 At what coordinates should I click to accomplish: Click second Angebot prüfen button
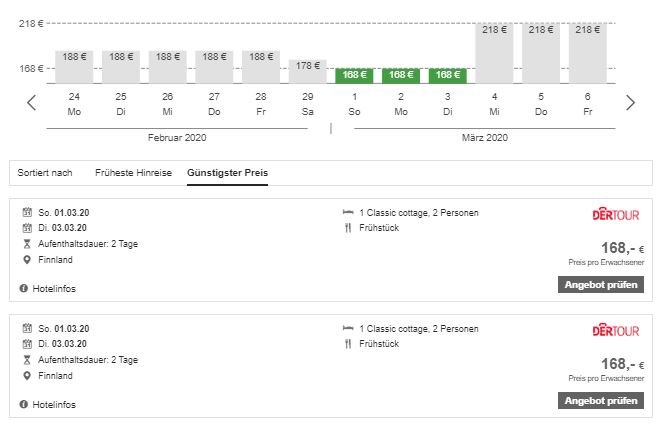pyautogui.click(x=601, y=400)
